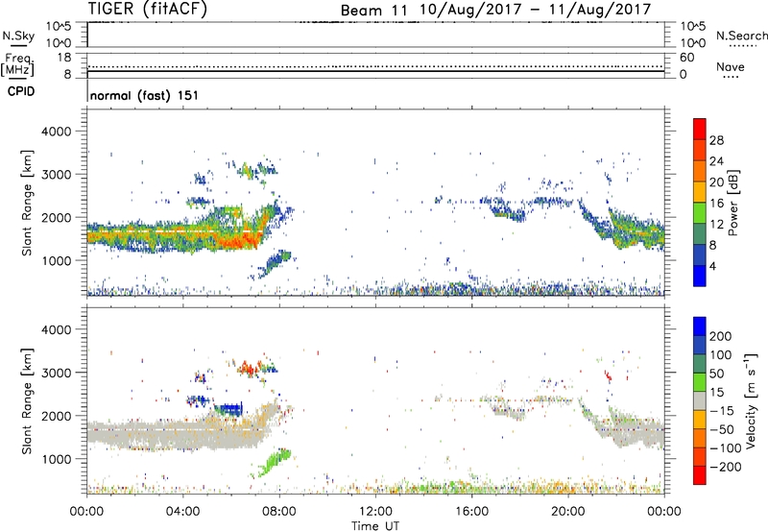Click the -50 velocity colorbar tick
Screen dimensions: 768x532
[722, 429]
